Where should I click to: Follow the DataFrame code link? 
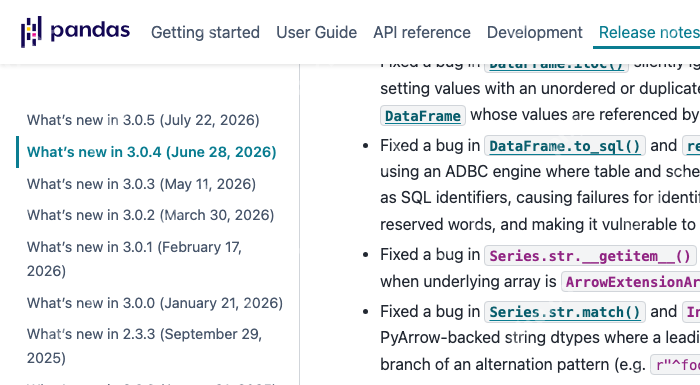coord(422,116)
